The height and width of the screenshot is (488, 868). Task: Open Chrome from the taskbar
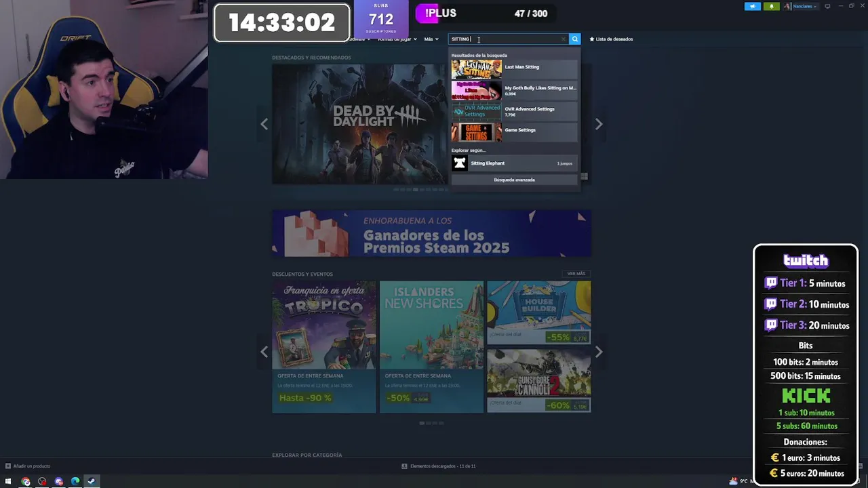point(26,481)
